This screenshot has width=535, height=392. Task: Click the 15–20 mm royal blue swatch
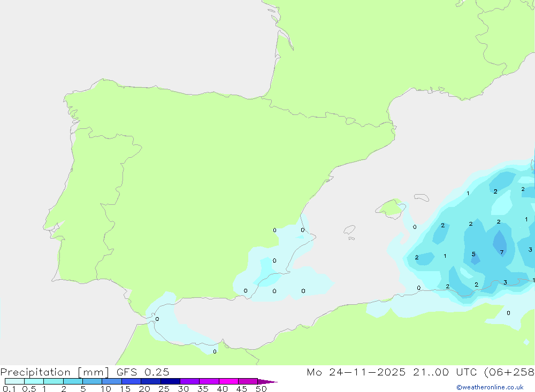coord(132,381)
